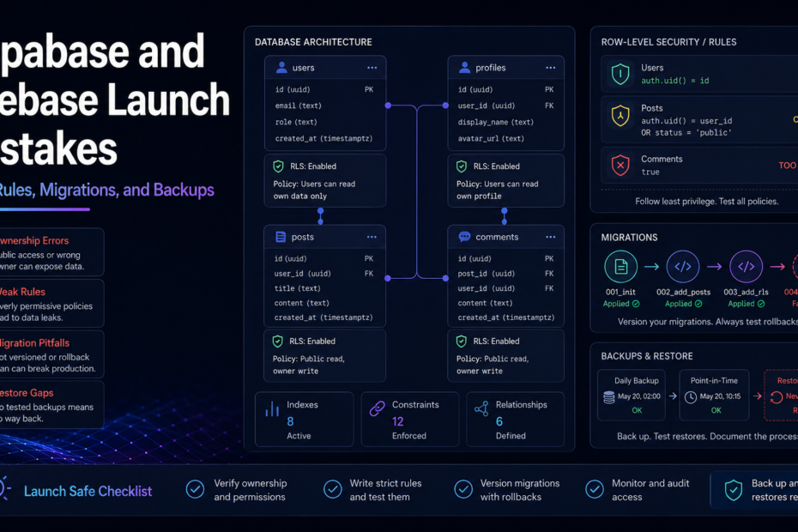Click the posts user_id foreign key connector dot

pos(388,278)
